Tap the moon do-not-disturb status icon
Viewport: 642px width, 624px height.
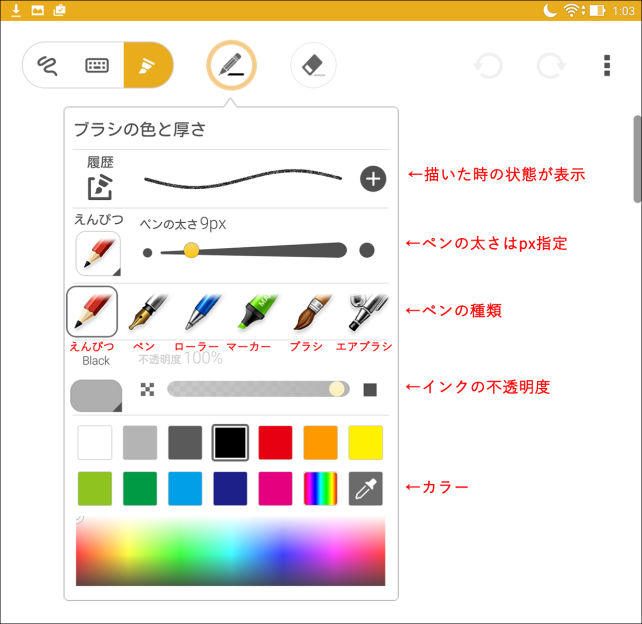pos(549,10)
